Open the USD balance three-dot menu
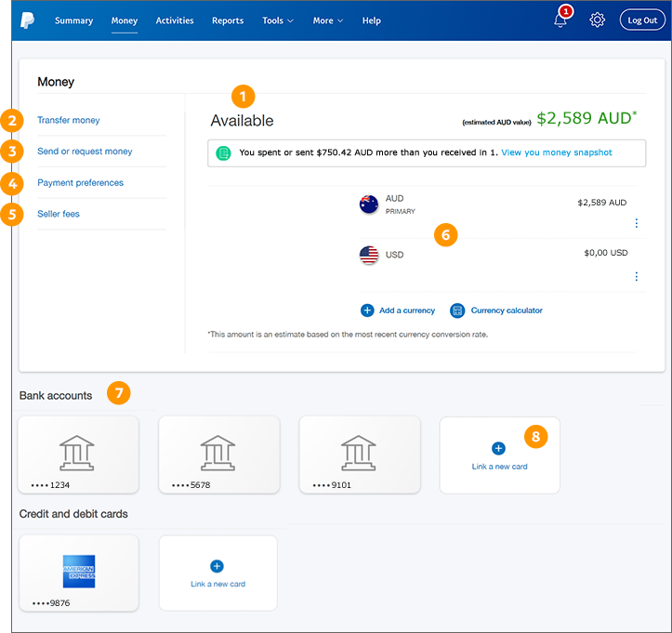The width and height of the screenshot is (672, 633). click(x=636, y=276)
